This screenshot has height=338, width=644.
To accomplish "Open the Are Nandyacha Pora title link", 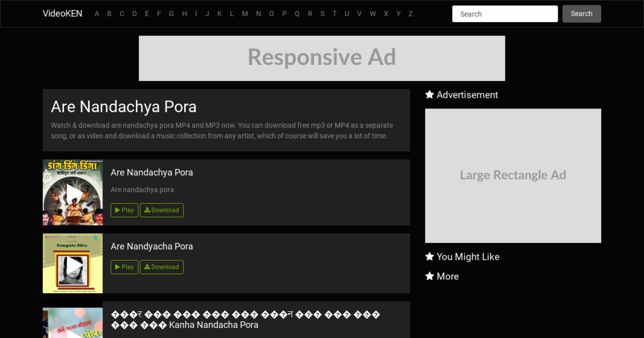I will tap(151, 246).
